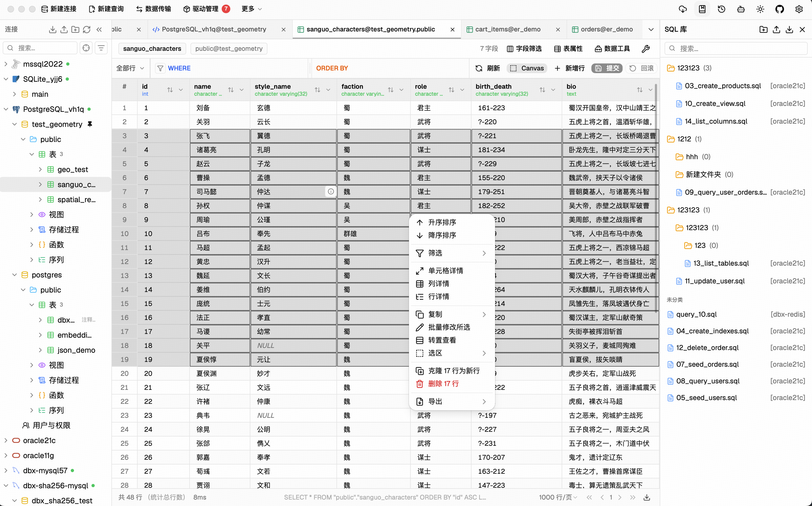The width and height of the screenshot is (812, 506).
Task: Click 新增行 to add a row
Action: 569,68
